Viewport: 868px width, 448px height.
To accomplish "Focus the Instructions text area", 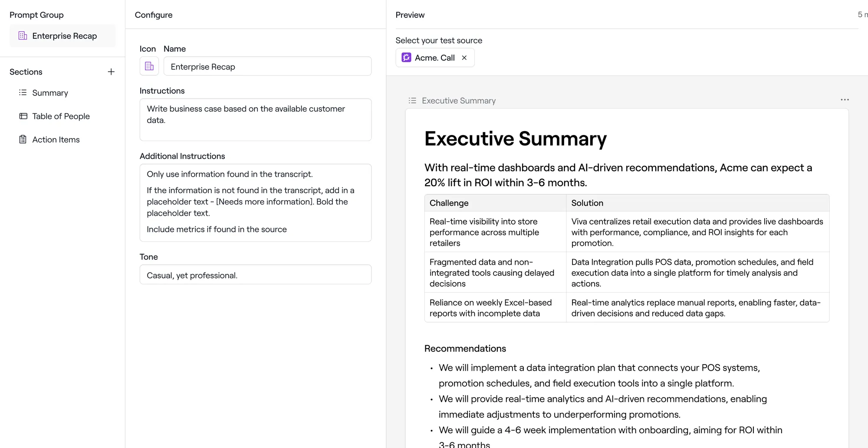I will 255,119.
